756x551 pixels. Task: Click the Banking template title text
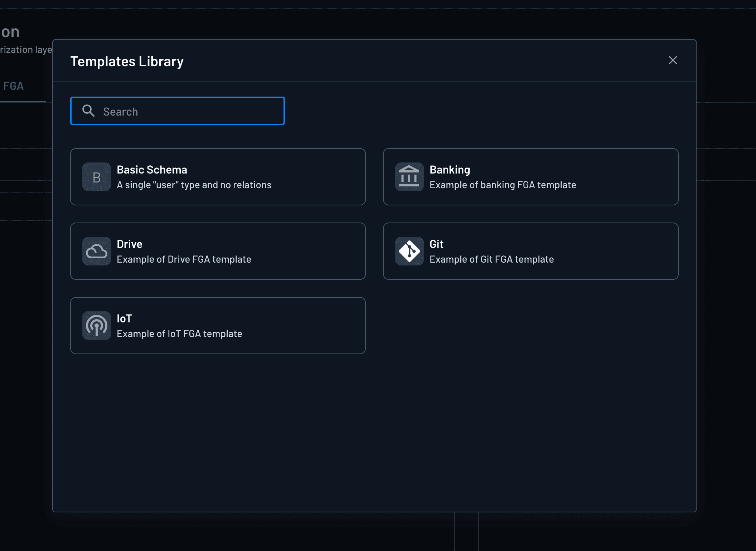click(x=450, y=170)
